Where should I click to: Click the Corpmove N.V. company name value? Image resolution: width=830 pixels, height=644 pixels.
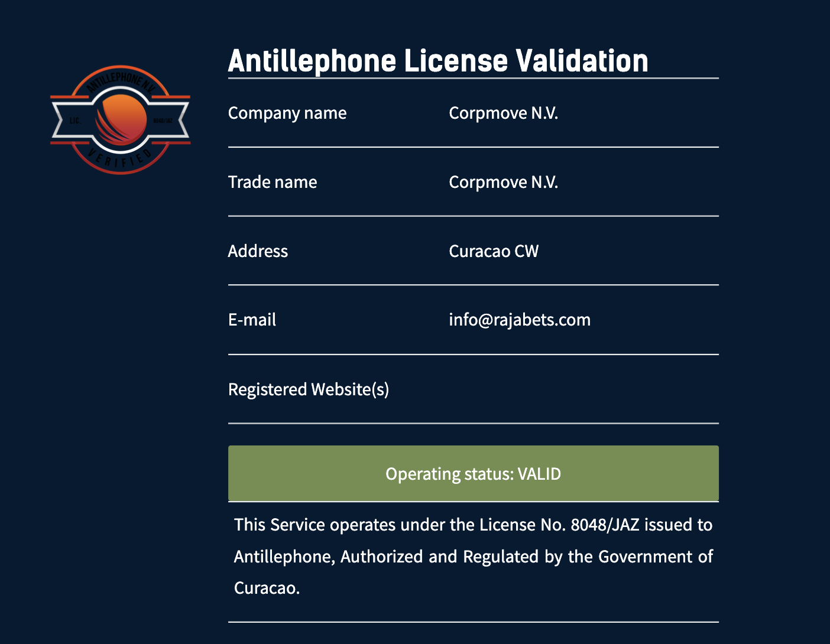pyautogui.click(x=504, y=113)
